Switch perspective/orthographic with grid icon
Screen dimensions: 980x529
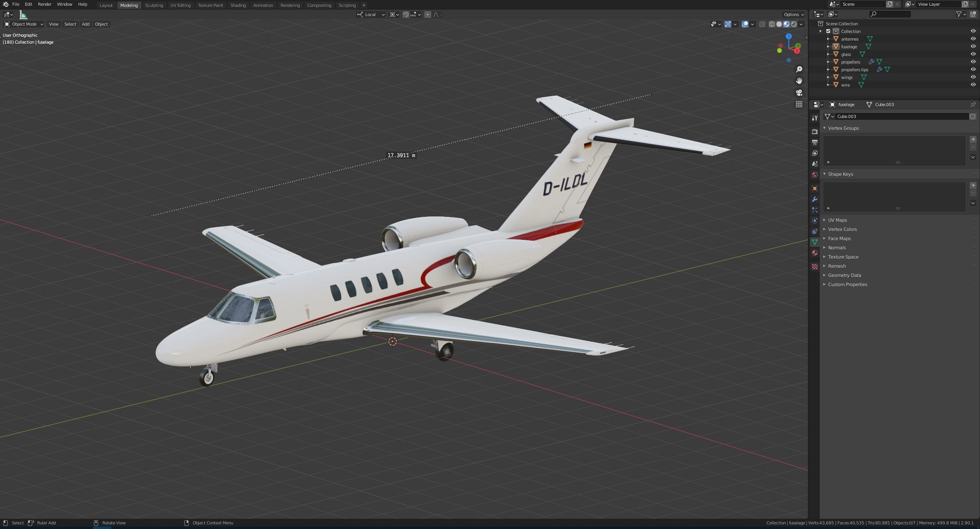tap(799, 104)
